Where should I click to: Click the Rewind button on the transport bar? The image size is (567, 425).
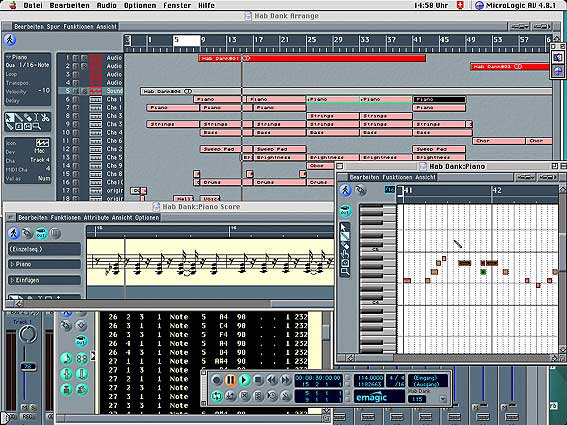click(272, 380)
